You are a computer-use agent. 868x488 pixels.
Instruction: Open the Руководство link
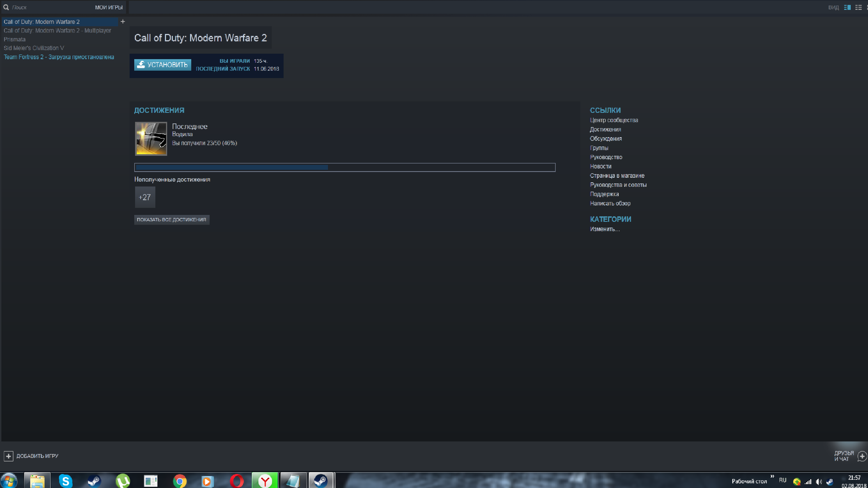click(606, 157)
